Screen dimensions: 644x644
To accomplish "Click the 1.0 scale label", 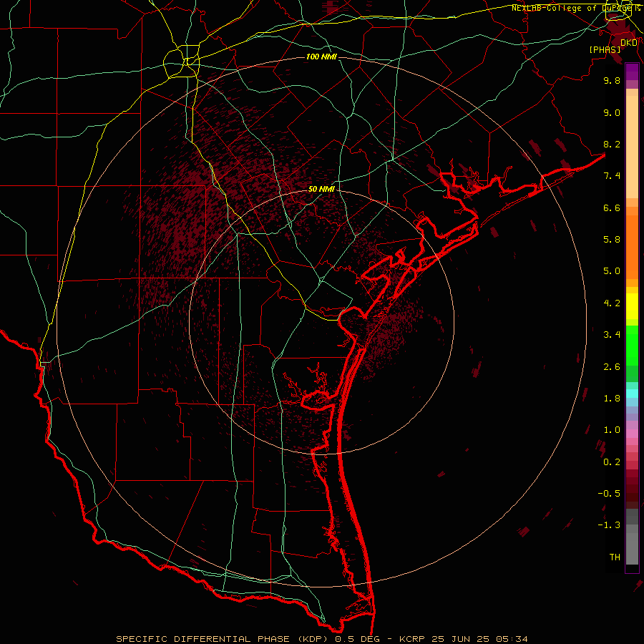I will coord(612,430).
